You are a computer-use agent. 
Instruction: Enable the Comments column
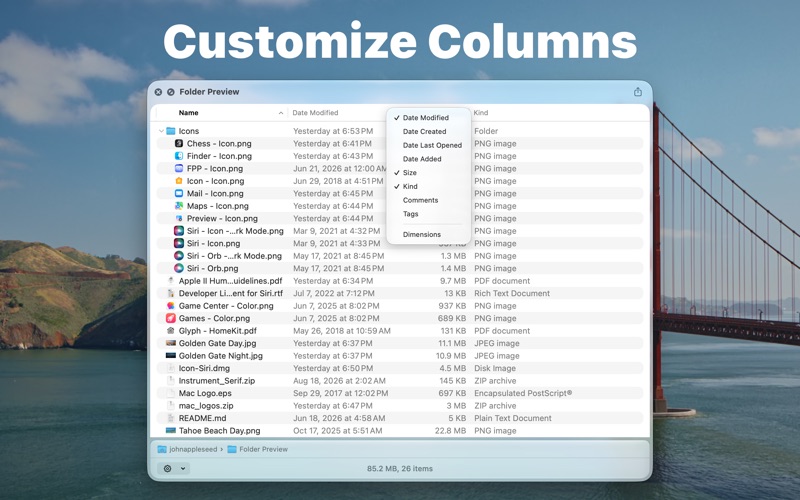pos(429,200)
